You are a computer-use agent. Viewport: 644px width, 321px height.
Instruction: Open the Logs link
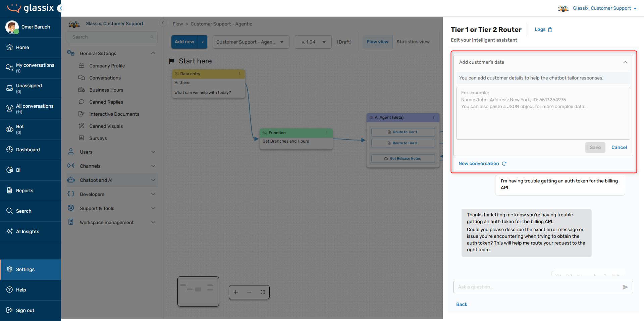[x=540, y=30]
